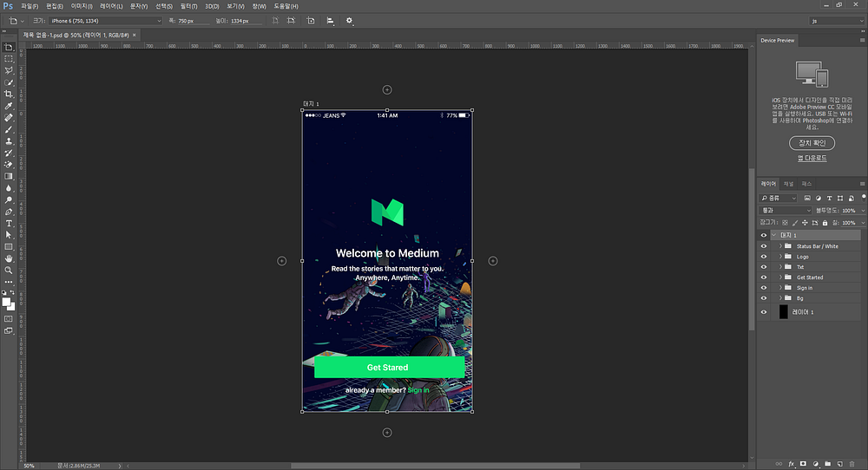The height and width of the screenshot is (470, 868).
Task: Open the 편집(E) menu
Action: pyautogui.click(x=54, y=6)
